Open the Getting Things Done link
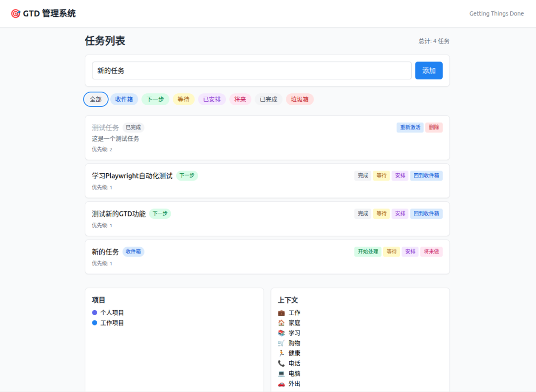 [496, 13]
